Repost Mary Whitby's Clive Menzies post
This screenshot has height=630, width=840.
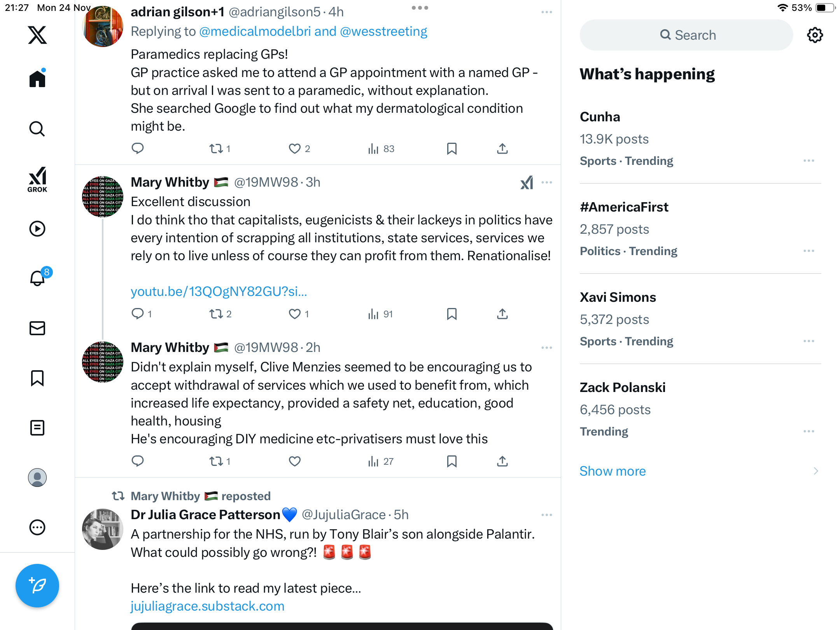click(216, 461)
